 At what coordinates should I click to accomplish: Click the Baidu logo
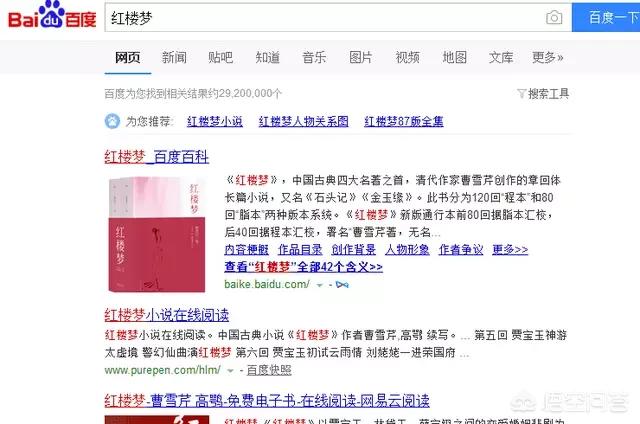52,15
